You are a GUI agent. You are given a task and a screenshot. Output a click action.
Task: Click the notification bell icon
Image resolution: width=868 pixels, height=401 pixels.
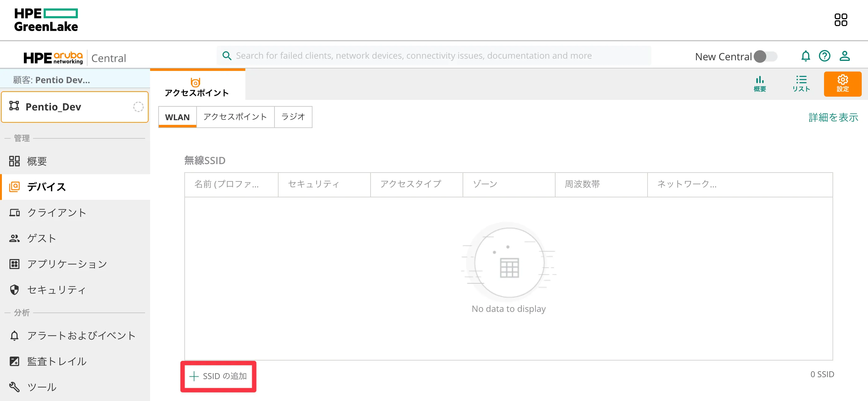(806, 56)
